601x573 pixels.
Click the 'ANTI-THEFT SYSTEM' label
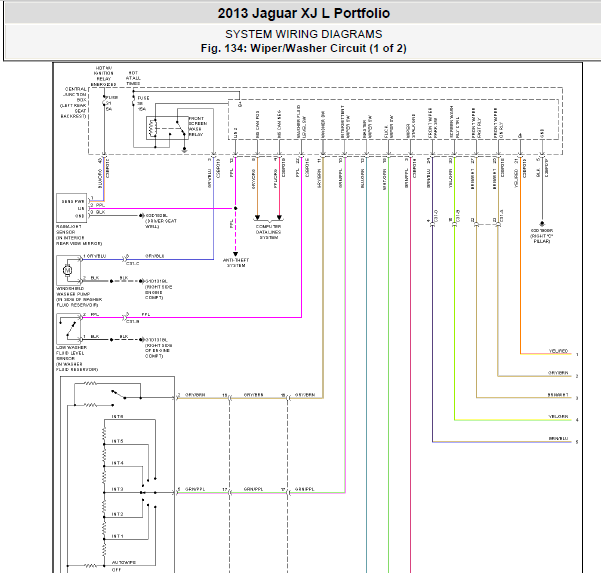pyautogui.click(x=236, y=263)
